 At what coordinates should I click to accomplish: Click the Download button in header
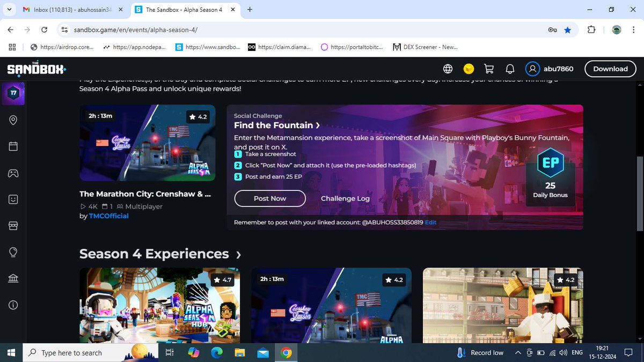(610, 69)
